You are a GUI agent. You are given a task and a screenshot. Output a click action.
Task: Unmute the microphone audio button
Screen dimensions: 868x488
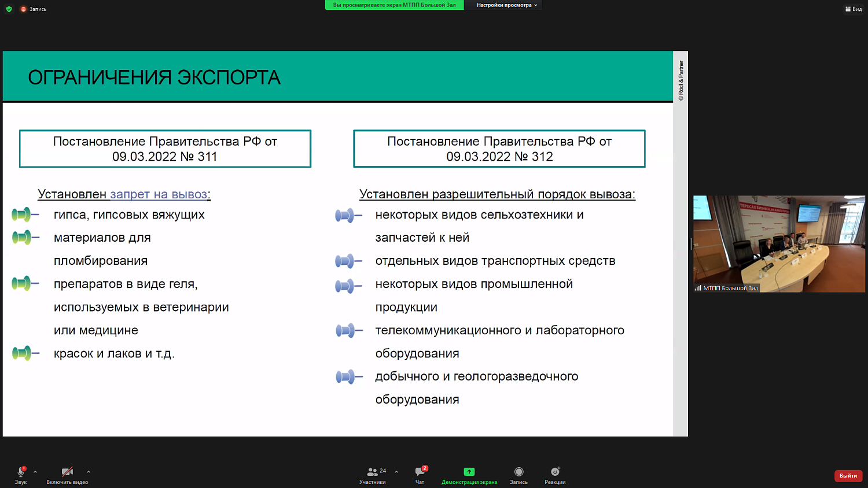point(21,475)
